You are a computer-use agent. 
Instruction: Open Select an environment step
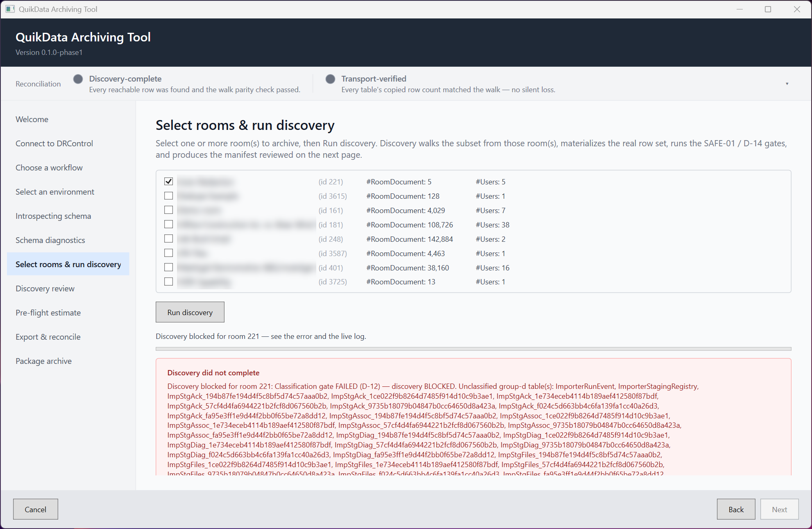pyautogui.click(x=68, y=192)
